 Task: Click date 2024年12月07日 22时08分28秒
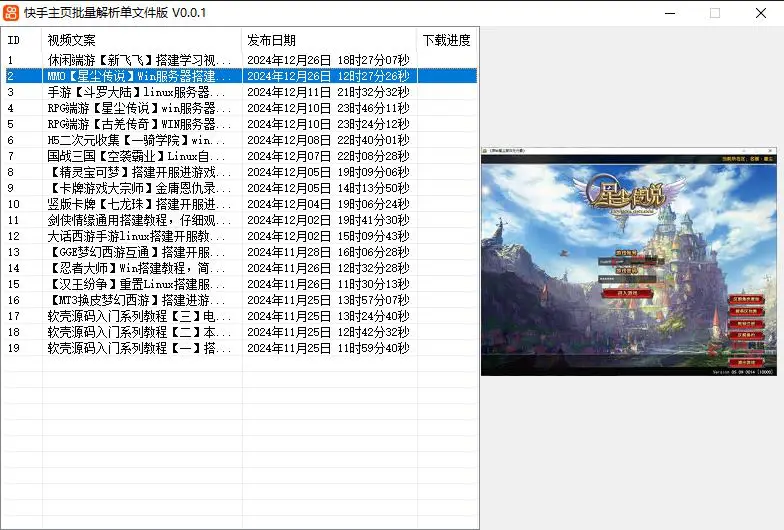click(x=328, y=156)
